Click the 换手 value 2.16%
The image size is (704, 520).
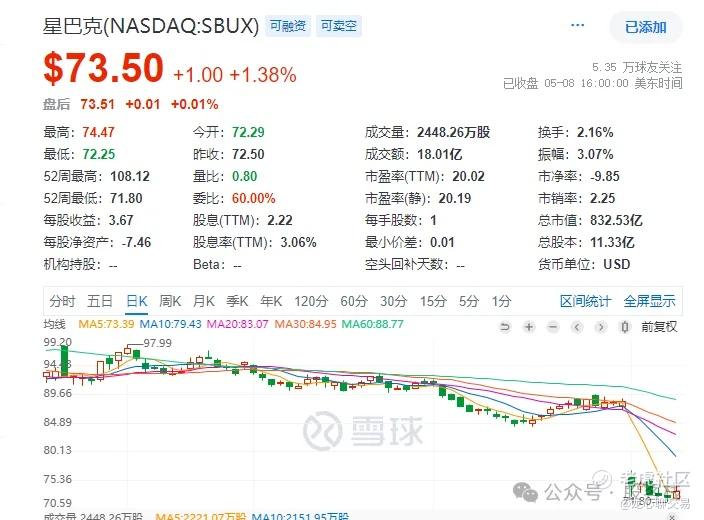pyautogui.click(x=595, y=132)
